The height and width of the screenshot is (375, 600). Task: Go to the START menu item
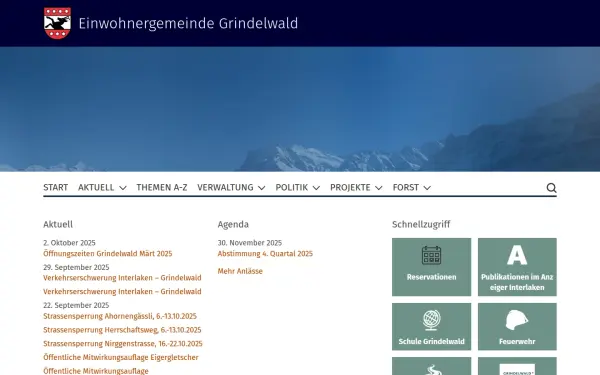point(55,188)
